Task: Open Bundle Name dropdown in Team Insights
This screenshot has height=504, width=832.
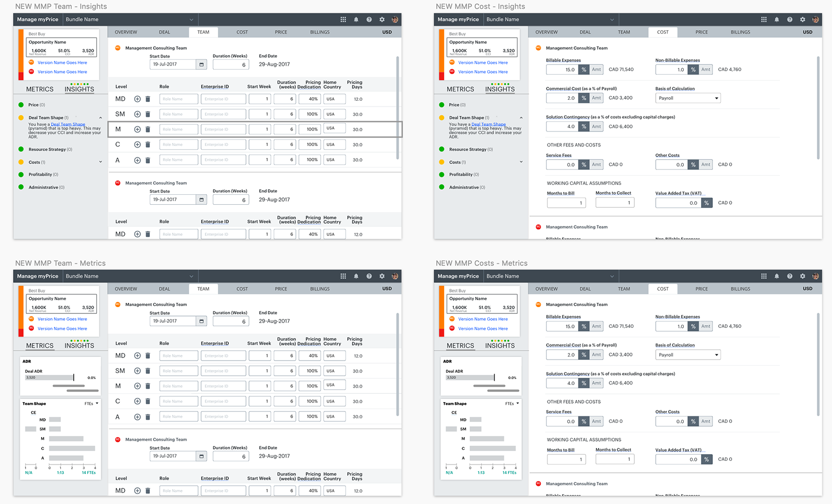Action: [x=129, y=19]
